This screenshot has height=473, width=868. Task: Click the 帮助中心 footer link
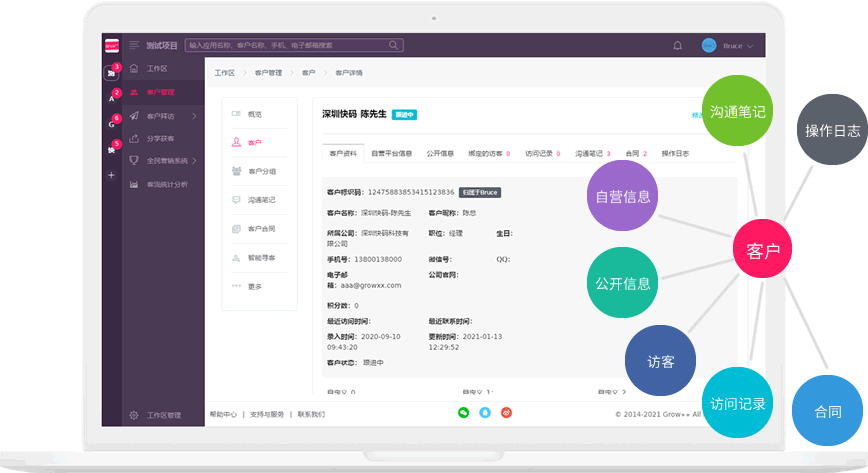pyautogui.click(x=223, y=414)
